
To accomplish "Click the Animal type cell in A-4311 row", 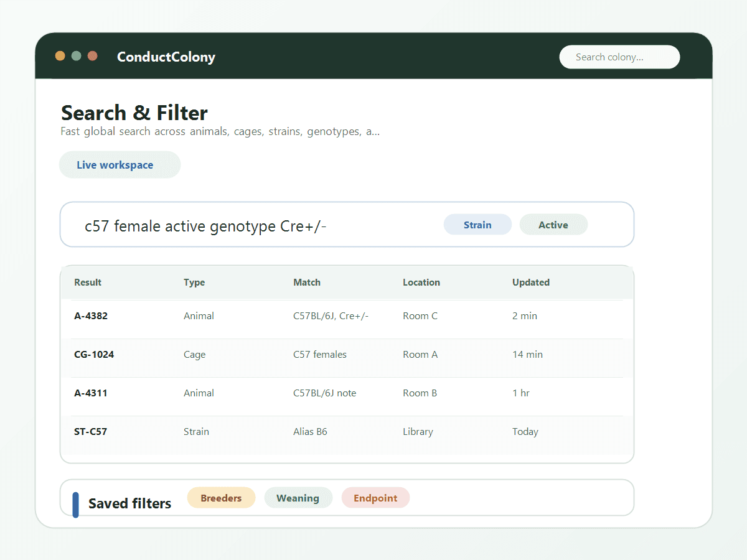I will coord(199,393).
